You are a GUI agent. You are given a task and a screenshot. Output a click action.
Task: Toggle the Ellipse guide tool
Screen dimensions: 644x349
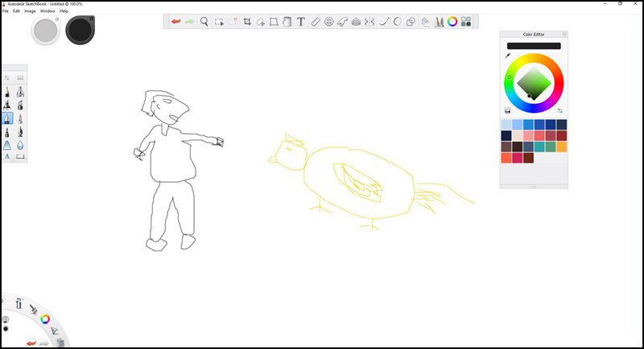click(x=329, y=22)
